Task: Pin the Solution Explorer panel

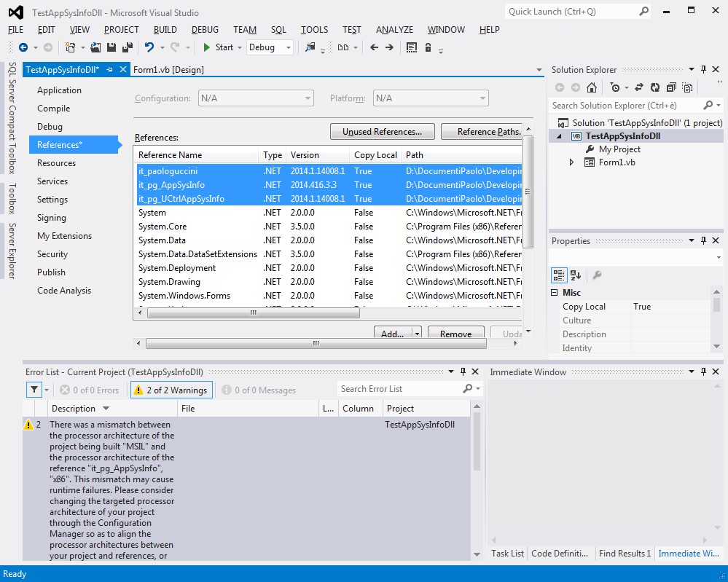Action: click(x=703, y=70)
